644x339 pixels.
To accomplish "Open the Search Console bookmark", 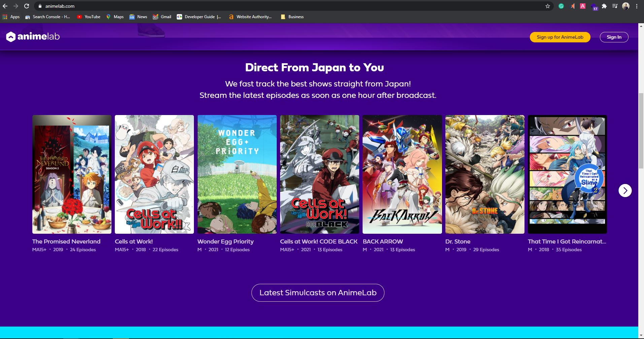I will click(x=47, y=17).
